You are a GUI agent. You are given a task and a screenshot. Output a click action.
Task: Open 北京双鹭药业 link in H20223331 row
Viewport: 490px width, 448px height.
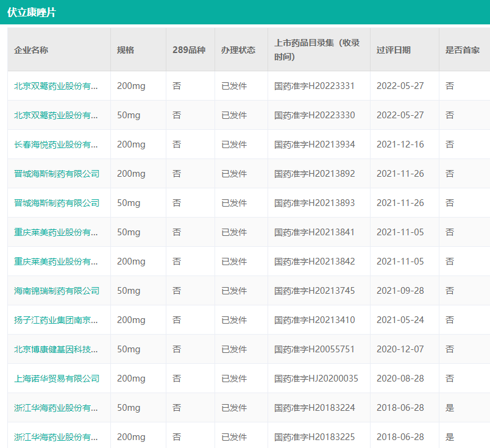coord(56,86)
